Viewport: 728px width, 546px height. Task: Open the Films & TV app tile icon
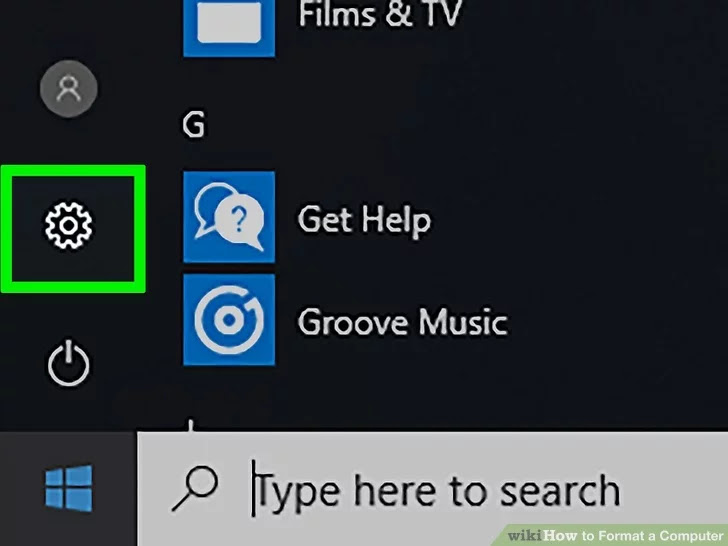click(229, 28)
